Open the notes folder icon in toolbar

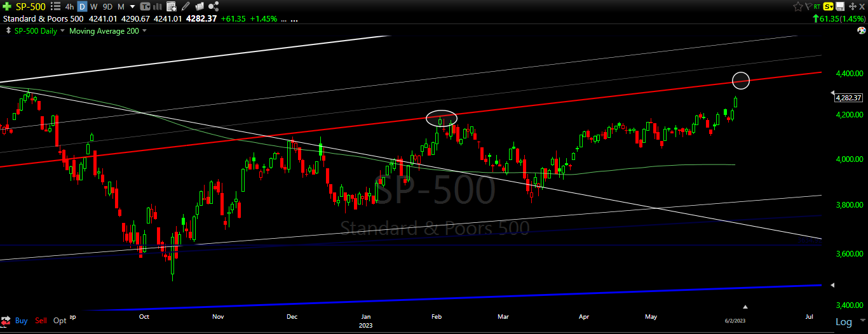(x=198, y=6)
